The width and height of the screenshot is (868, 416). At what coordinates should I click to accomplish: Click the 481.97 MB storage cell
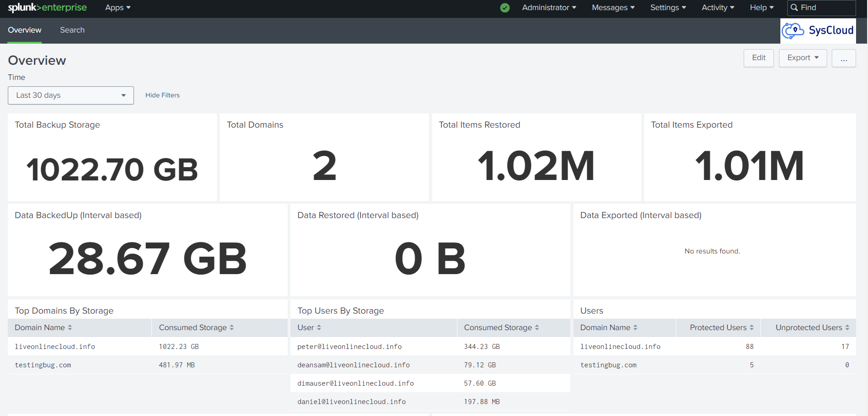pyautogui.click(x=177, y=365)
